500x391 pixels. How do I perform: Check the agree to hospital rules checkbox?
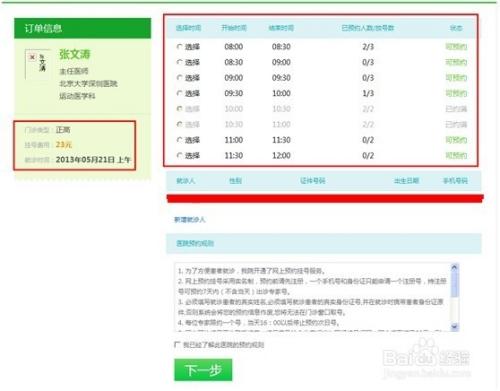tap(177, 344)
